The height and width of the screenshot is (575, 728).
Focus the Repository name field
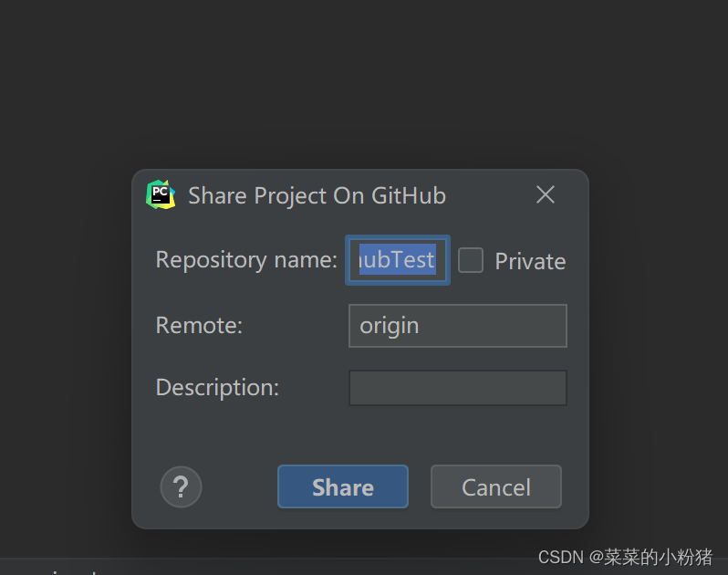tap(398, 260)
